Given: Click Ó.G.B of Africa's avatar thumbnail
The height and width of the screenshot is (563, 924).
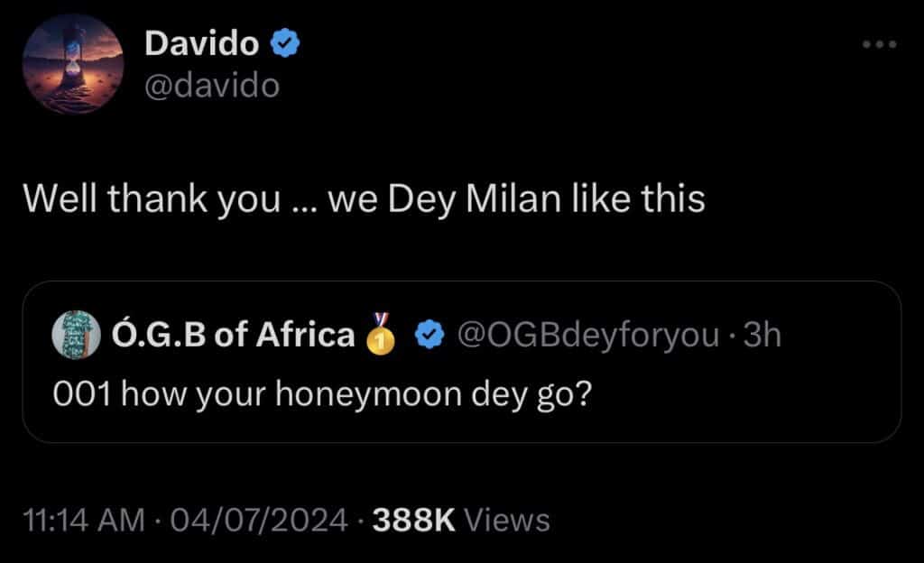Looking at the screenshot, I should click(x=77, y=335).
